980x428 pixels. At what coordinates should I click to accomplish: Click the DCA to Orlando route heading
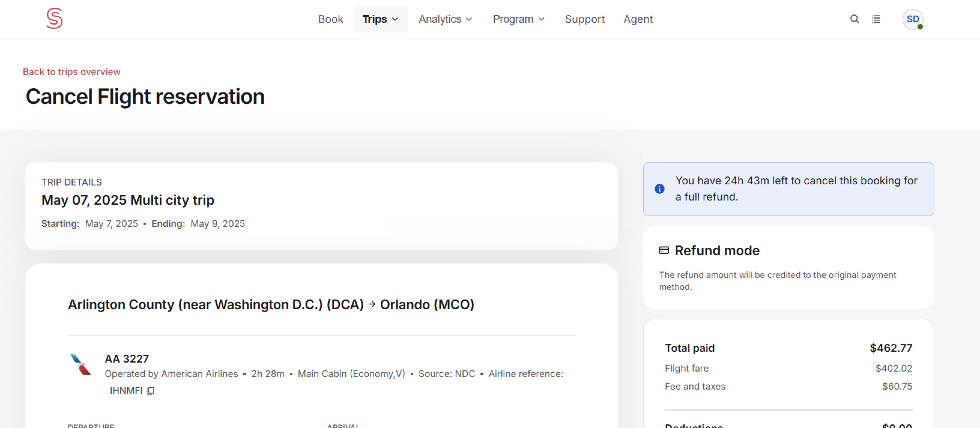[271, 304]
